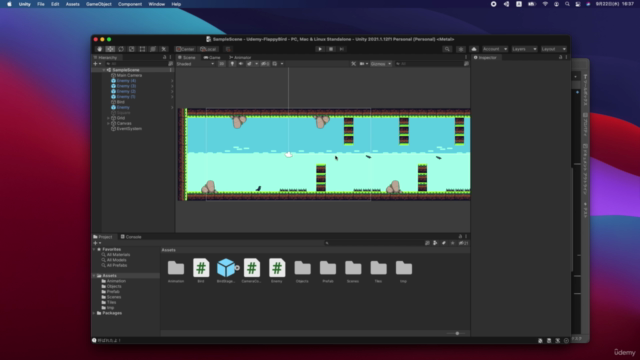Open the Shaded draw mode dropdown
The width and height of the screenshot is (640, 360).
pyautogui.click(x=195, y=64)
